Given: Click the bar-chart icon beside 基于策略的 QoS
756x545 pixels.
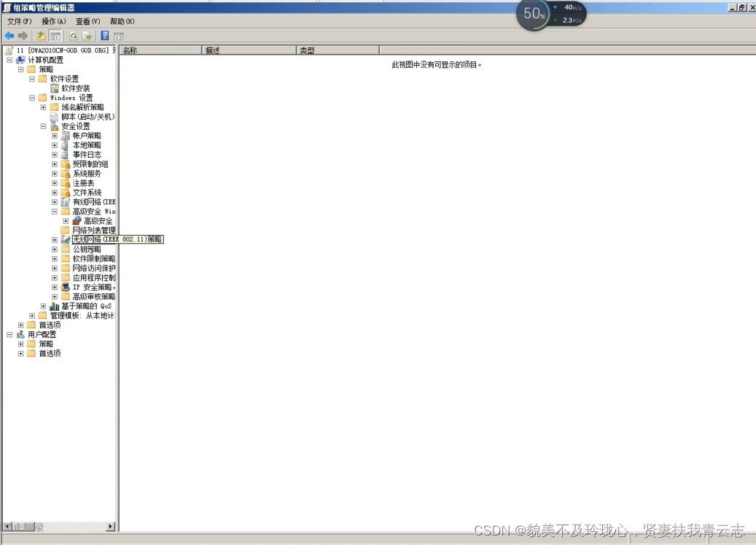Looking at the screenshot, I should tap(55, 306).
